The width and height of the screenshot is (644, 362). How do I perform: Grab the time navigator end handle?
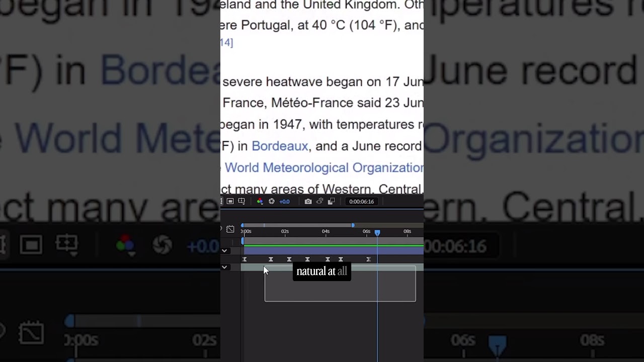[x=353, y=225]
